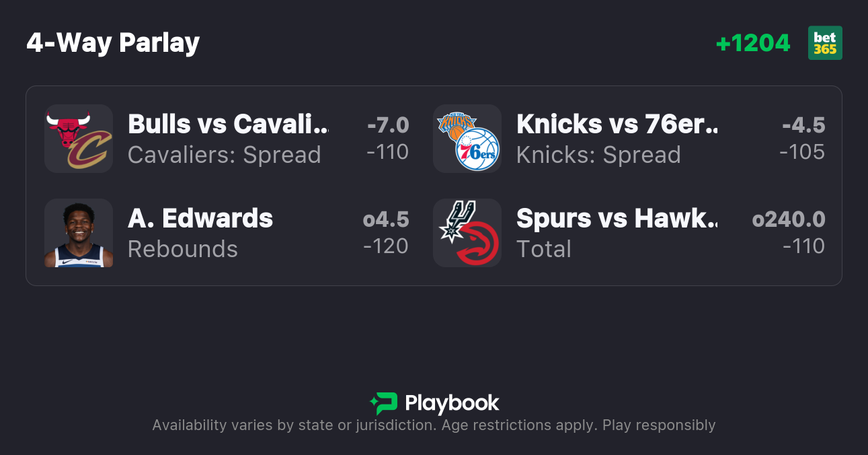
Task: Open the Spurs vs Hawks matchup title
Action: tap(617, 219)
